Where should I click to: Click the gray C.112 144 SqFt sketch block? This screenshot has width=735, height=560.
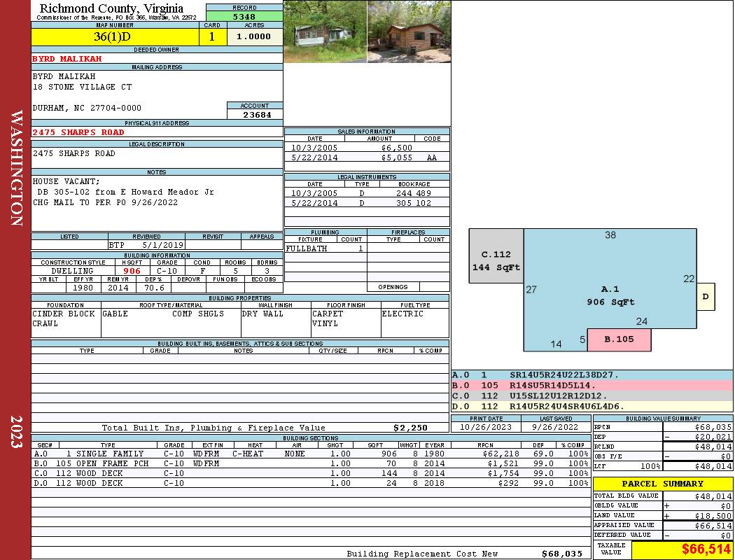[496, 260]
